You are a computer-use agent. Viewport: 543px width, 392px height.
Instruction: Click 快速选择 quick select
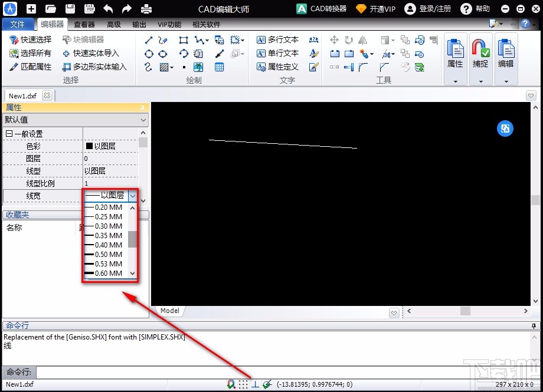tap(31, 39)
